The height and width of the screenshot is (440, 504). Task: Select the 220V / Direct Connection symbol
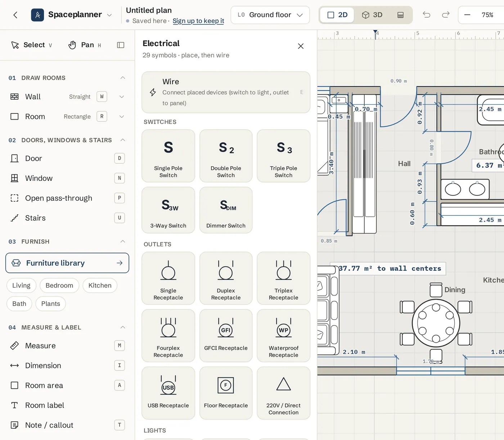(283, 393)
